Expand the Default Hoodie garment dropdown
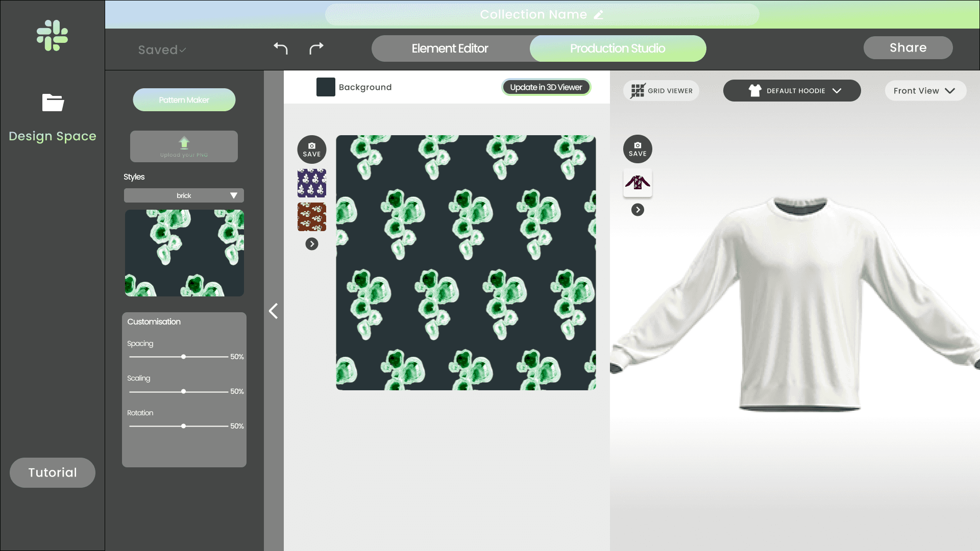980x551 pixels. click(x=792, y=91)
